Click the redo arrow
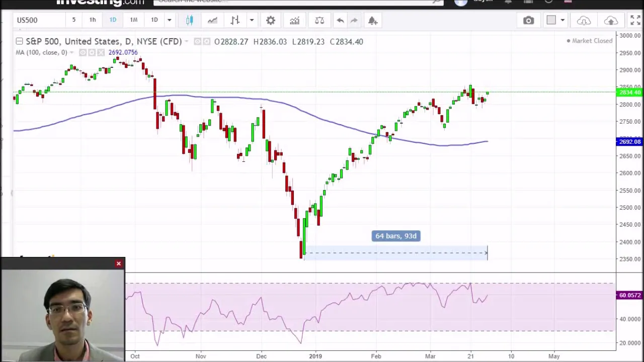The width and height of the screenshot is (644, 362). click(354, 21)
